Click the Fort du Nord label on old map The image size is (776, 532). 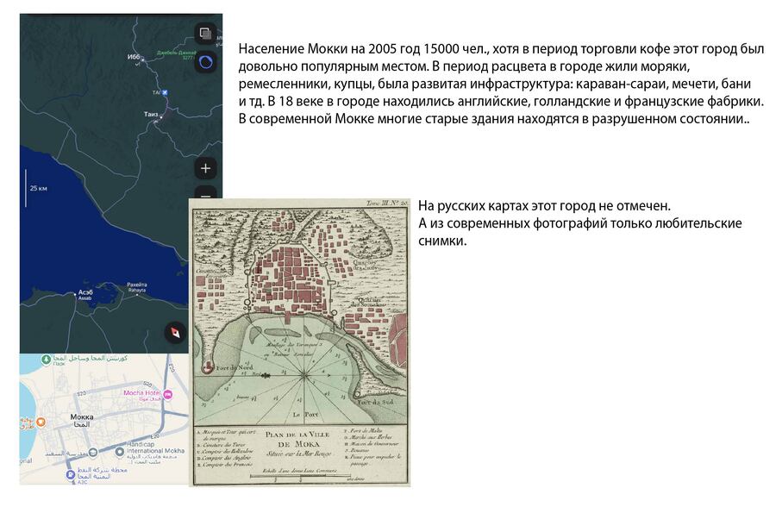(x=235, y=367)
